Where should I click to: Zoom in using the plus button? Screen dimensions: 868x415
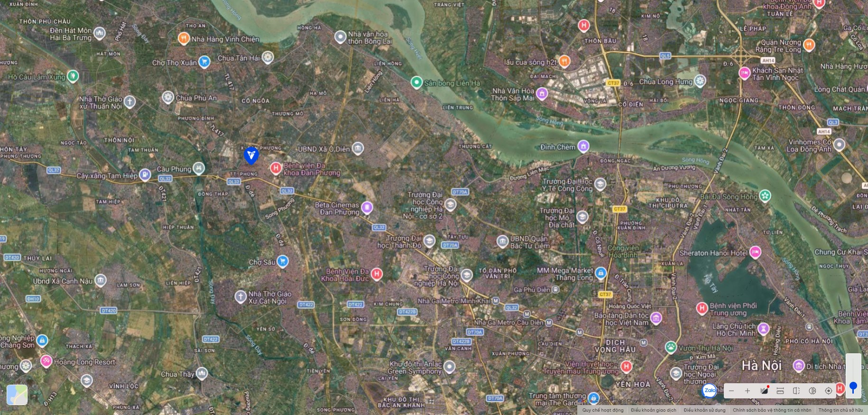point(748,391)
